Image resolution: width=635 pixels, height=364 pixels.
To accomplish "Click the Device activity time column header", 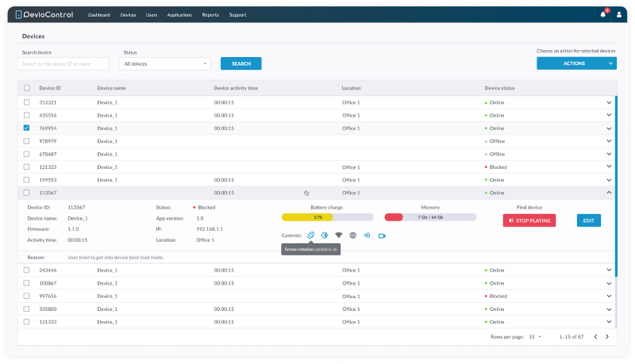I will (x=236, y=88).
